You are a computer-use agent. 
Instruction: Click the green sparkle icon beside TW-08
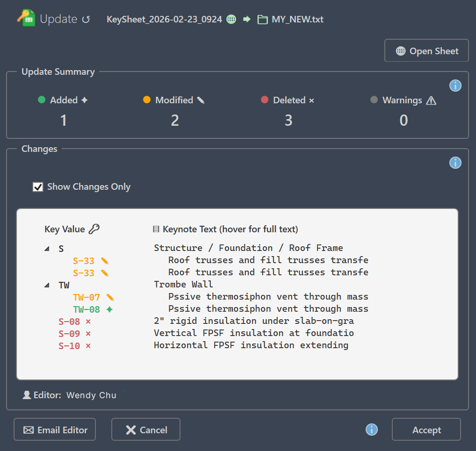tap(109, 308)
